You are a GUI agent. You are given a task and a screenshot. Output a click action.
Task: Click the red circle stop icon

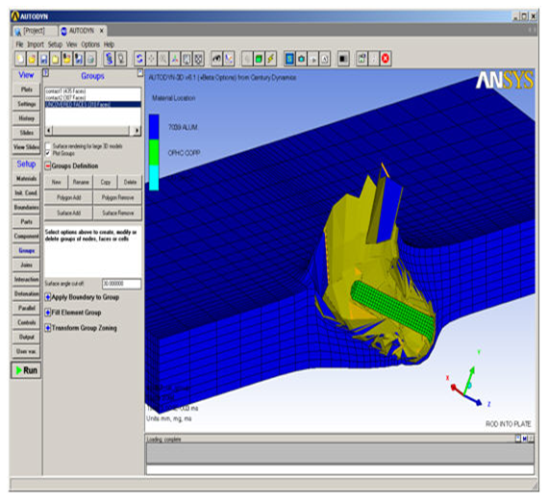(385, 59)
